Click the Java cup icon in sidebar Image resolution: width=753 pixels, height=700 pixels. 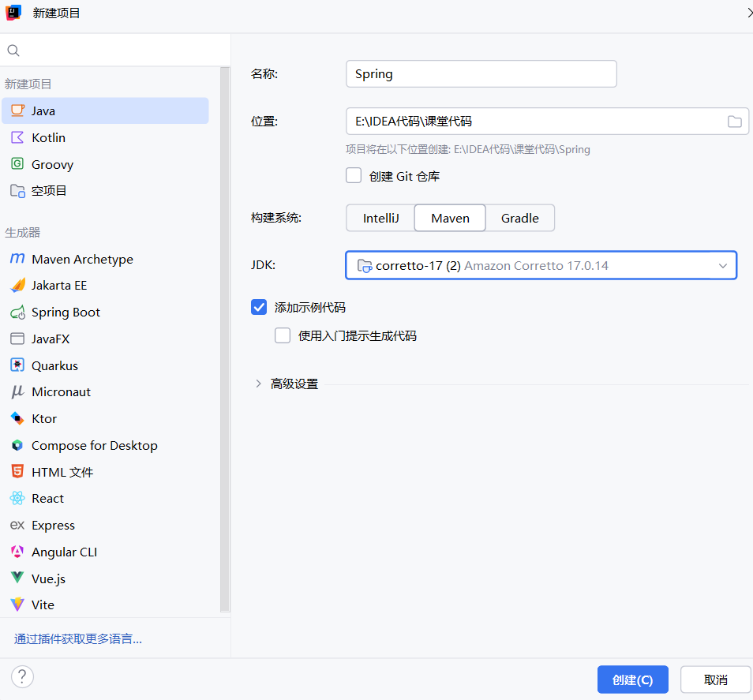coord(18,110)
